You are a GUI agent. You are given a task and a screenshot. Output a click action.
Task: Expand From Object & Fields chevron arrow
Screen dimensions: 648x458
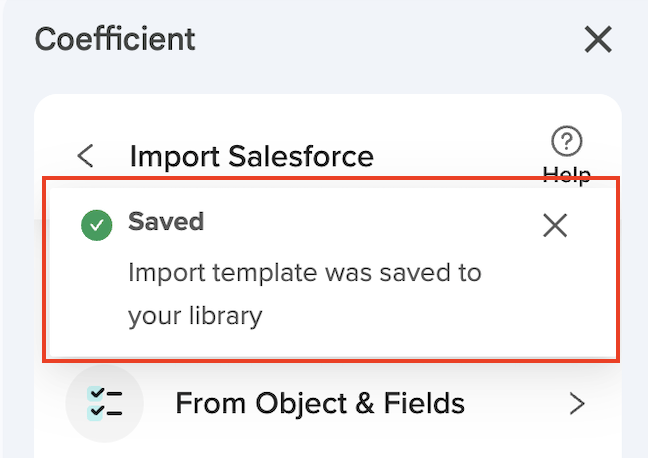tap(576, 404)
